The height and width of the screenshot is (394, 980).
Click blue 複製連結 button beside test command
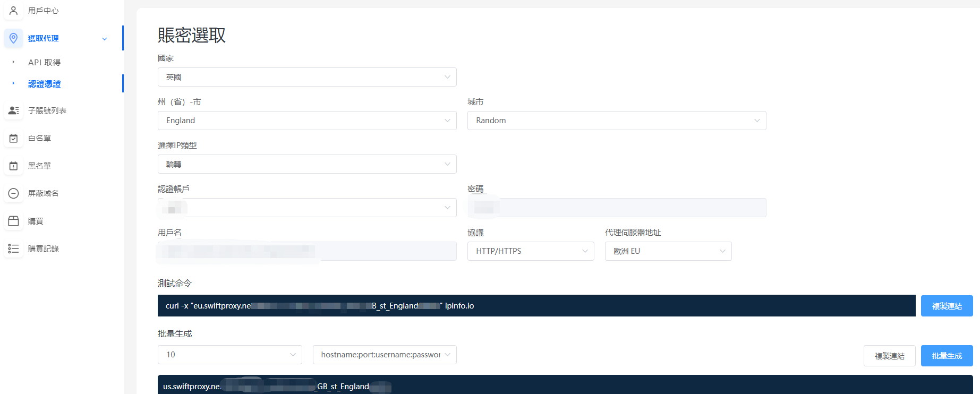point(947,306)
